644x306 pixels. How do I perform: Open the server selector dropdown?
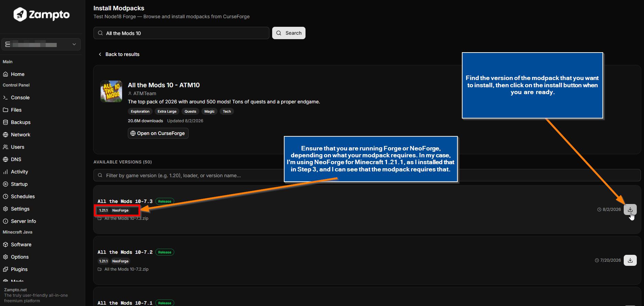(x=41, y=44)
